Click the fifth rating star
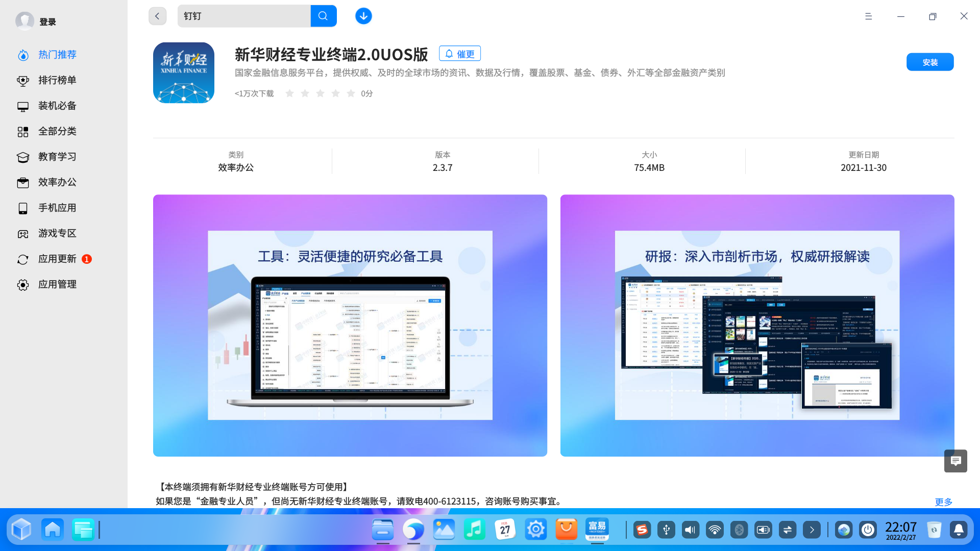Image resolution: width=980 pixels, height=551 pixels. [351, 93]
